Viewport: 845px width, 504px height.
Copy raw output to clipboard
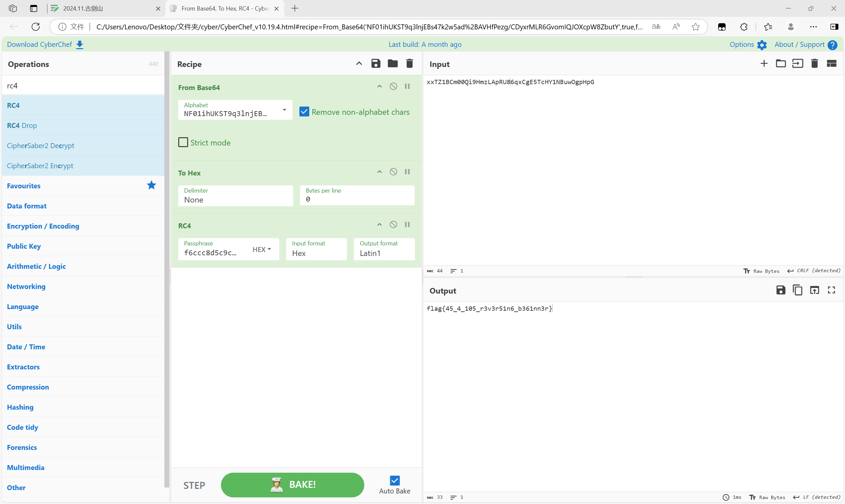click(x=797, y=290)
